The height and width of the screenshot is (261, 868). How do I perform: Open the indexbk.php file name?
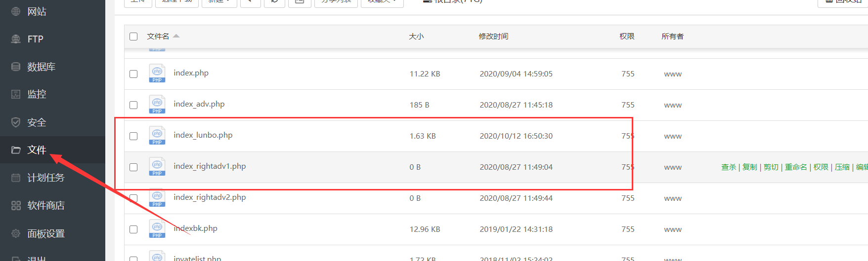(195, 228)
